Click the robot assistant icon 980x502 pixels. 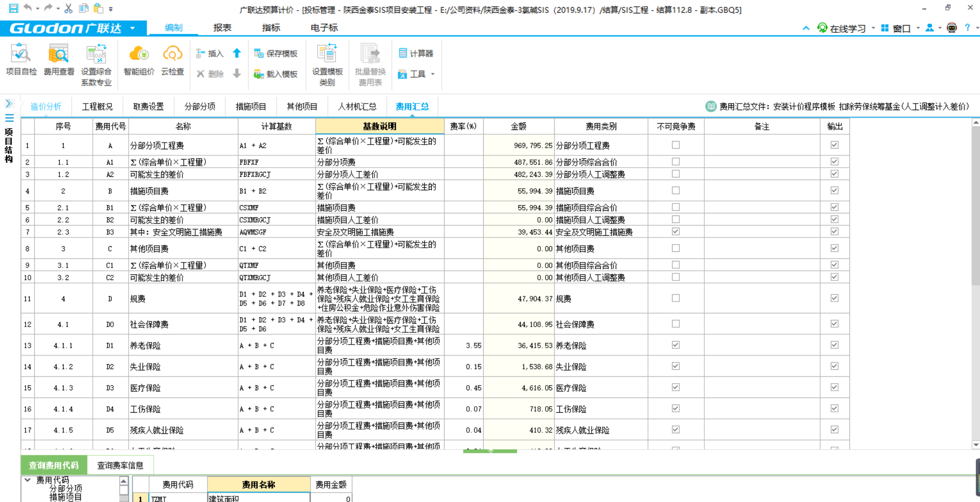pyautogui.click(x=952, y=28)
